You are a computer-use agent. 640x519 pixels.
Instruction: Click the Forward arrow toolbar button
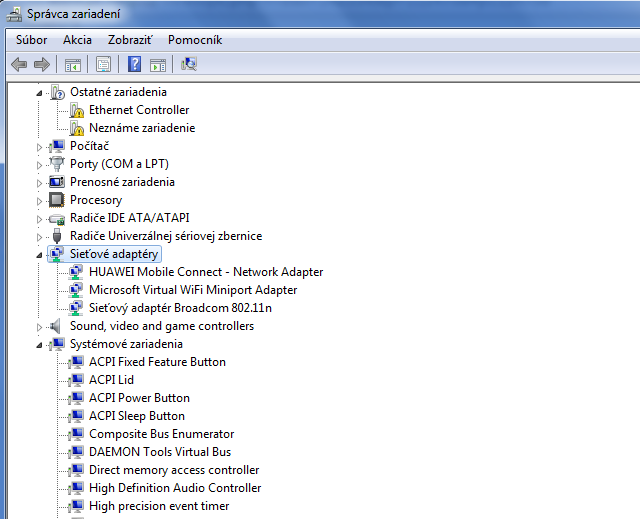click(x=42, y=65)
